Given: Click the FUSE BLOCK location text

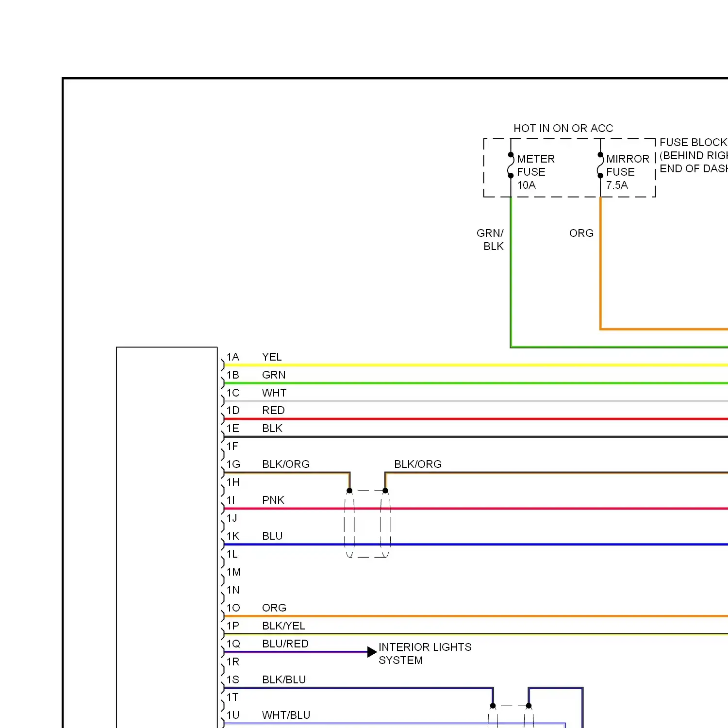Looking at the screenshot, I should [694, 156].
